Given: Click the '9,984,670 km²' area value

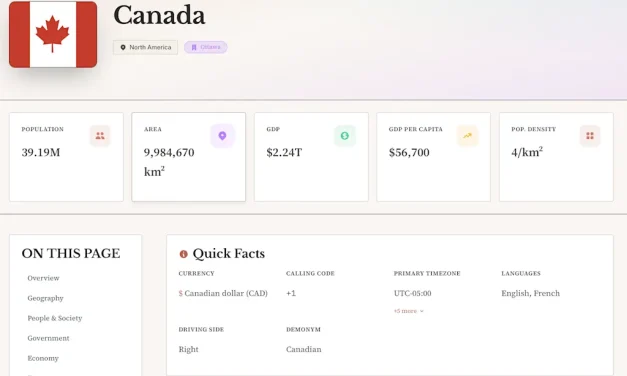Looking at the screenshot, I should tap(169, 162).
